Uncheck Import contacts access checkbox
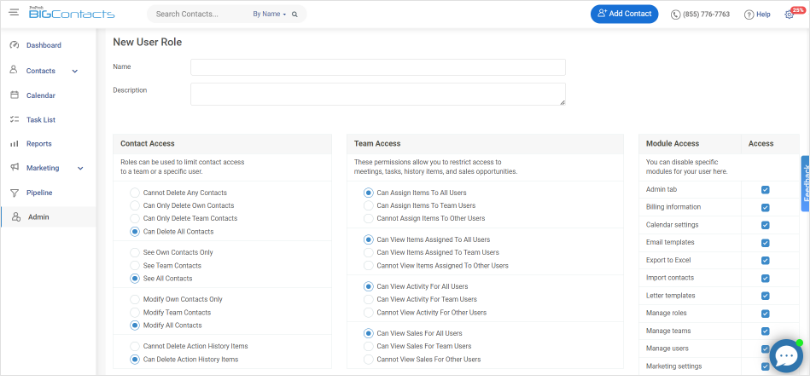Viewport: 810px width, 376px height. click(x=765, y=278)
